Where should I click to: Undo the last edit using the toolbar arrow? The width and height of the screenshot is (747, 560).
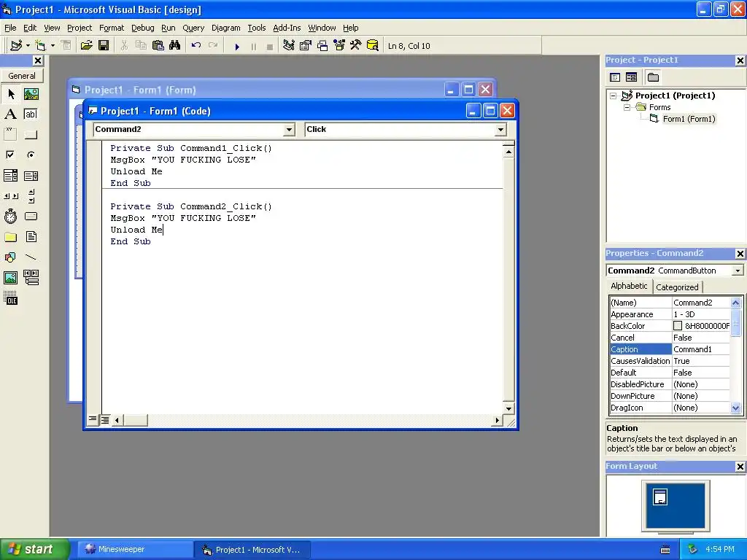(x=196, y=46)
